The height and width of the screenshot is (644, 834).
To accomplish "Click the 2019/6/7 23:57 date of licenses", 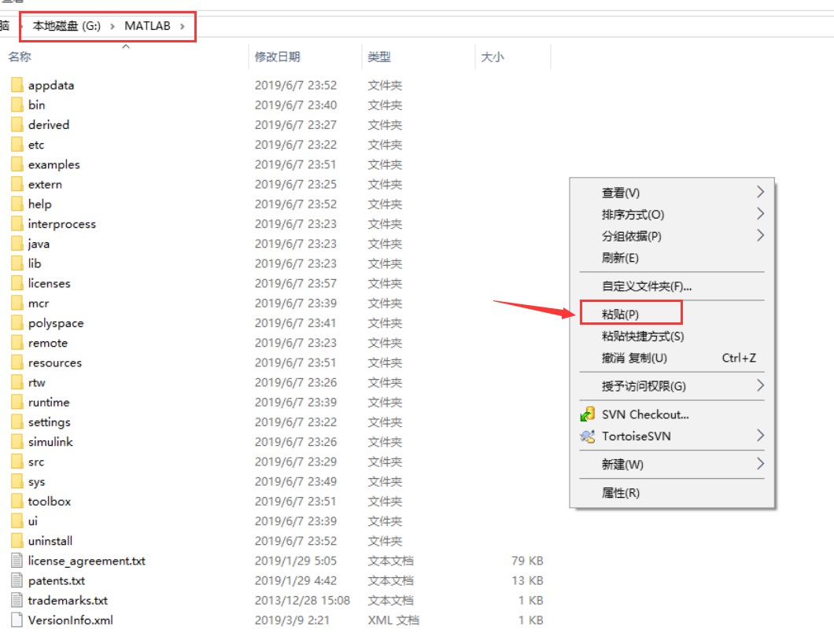I will click(x=295, y=283).
